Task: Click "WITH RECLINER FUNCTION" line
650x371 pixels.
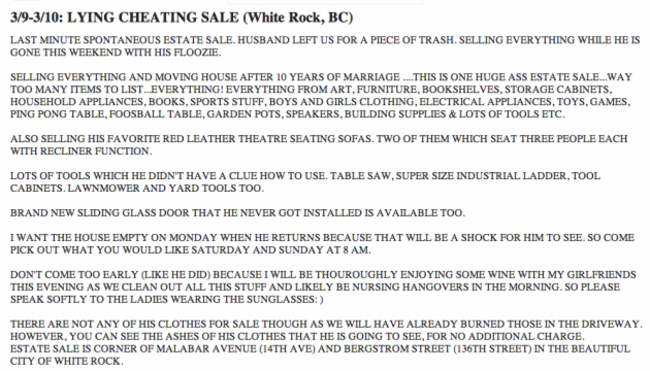Action: pos(81,151)
